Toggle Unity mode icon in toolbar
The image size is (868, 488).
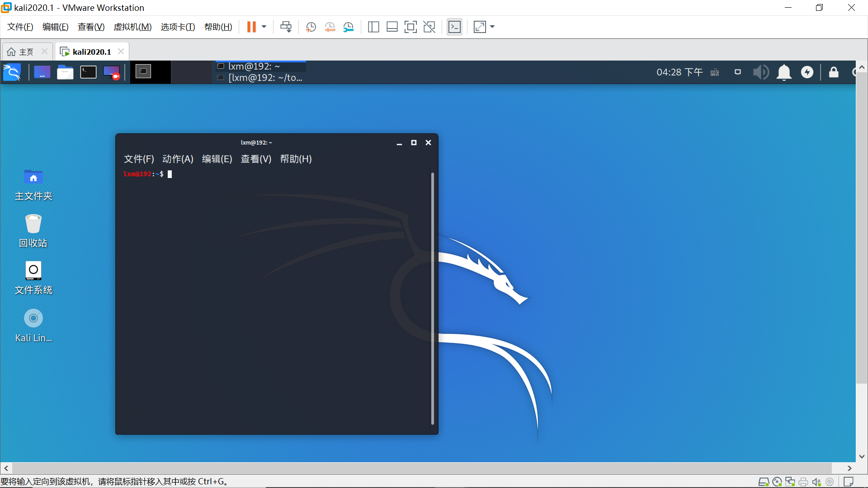coord(429,27)
